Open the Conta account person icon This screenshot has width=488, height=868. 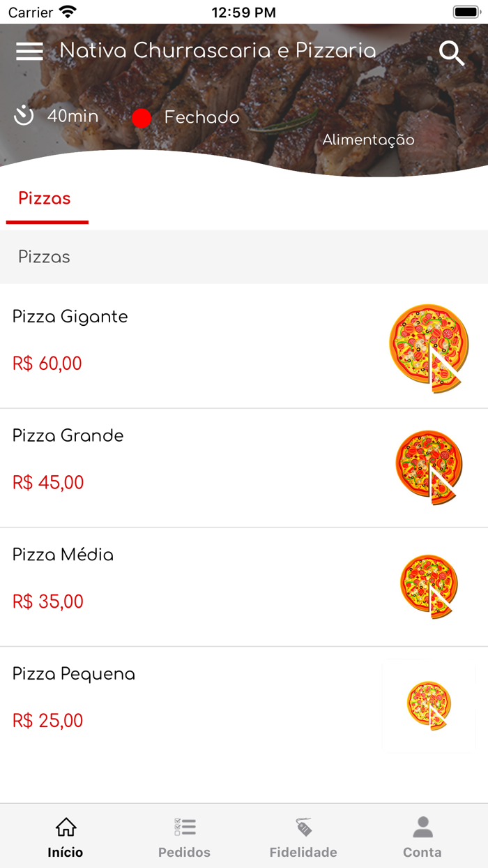click(x=422, y=826)
